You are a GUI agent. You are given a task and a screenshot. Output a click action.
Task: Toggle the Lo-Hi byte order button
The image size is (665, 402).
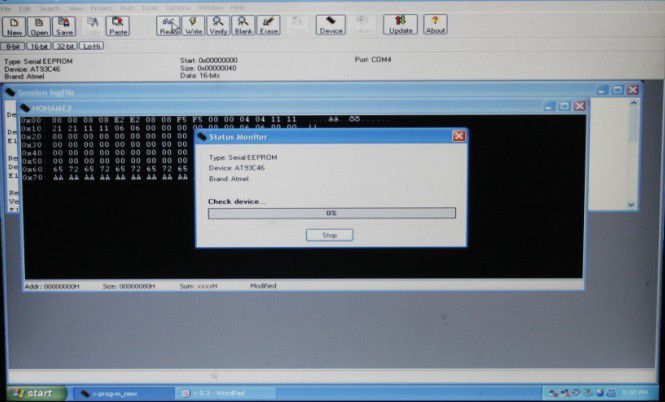click(x=90, y=46)
